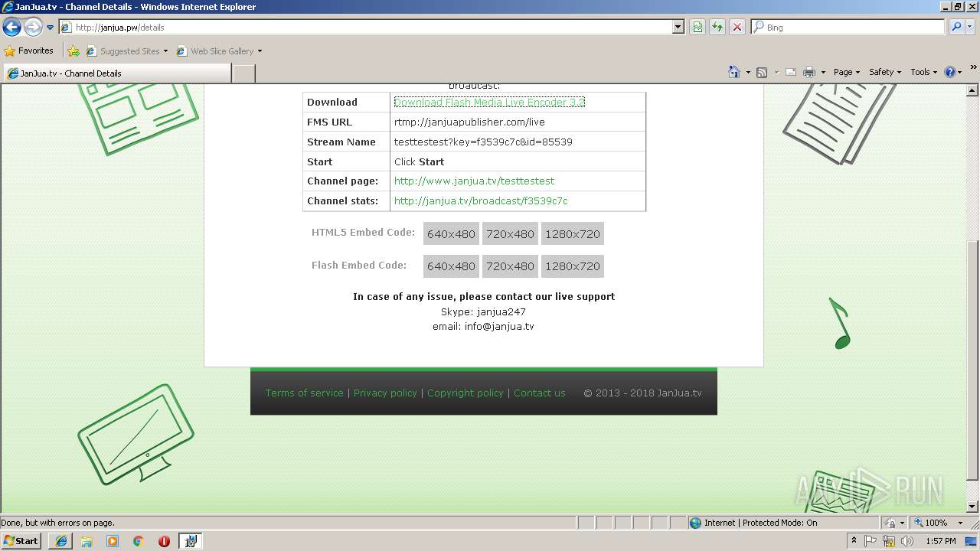Select Flash Embed Code 640x480 button

coord(451,266)
